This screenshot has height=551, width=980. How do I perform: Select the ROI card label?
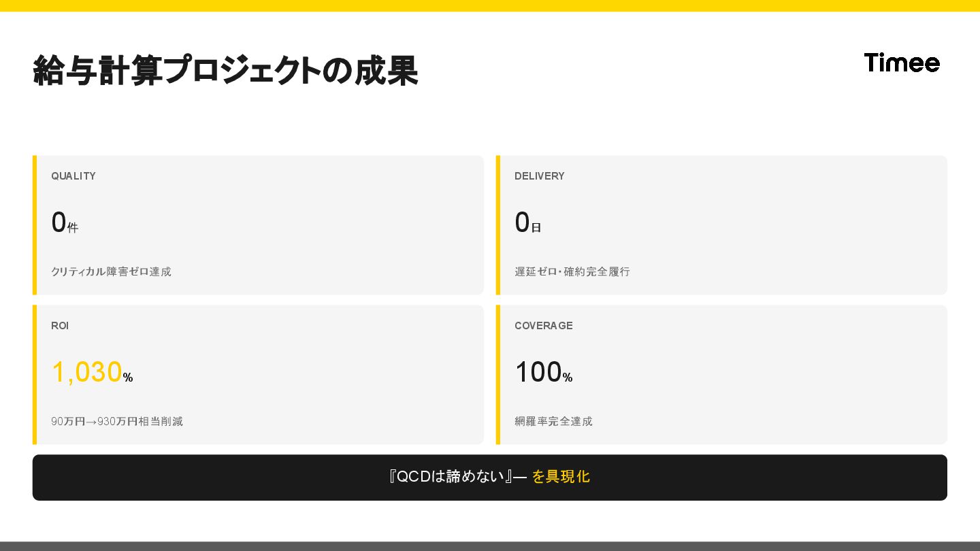[x=60, y=326]
